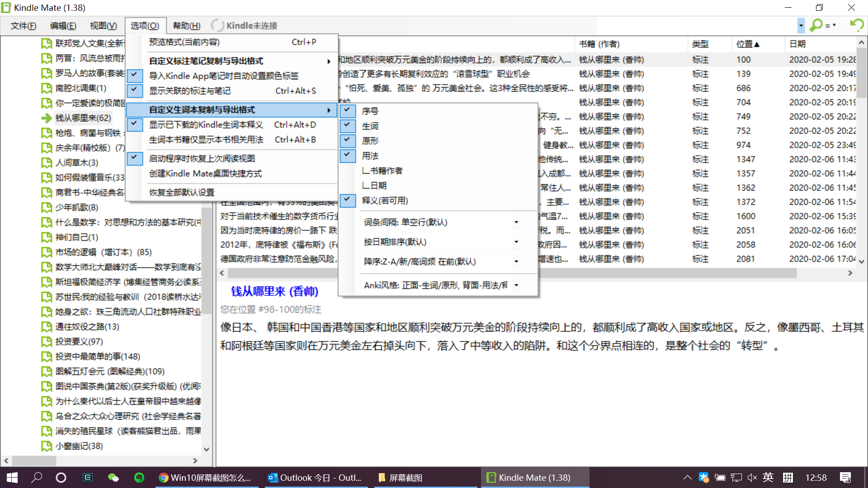Click the Kindle未连接 connection status icon
The image size is (868, 488).
click(217, 26)
